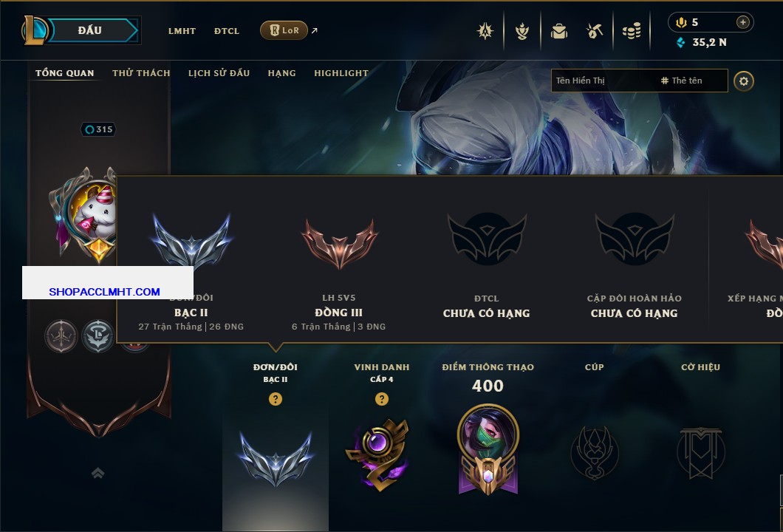
Task: Open the LỊCH SỬ ĐẤU tab
Action: coord(219,73)
